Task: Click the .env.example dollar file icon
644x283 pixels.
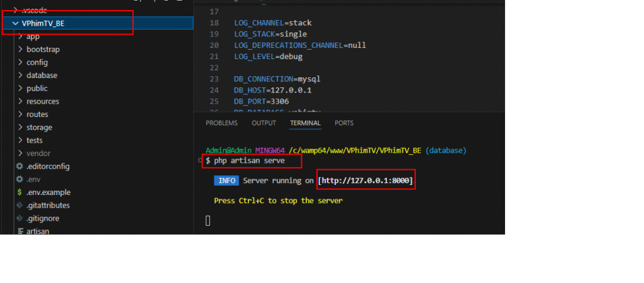Action: 19,192
